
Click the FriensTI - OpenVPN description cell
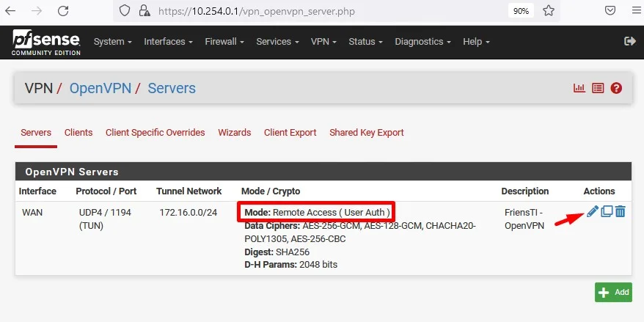point(524,219)
